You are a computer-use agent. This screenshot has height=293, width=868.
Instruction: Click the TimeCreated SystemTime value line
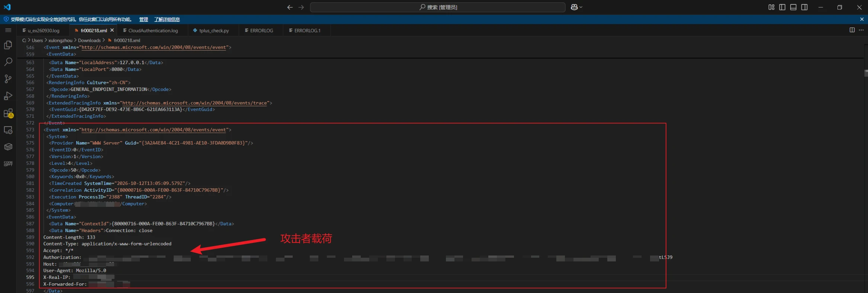point(120,183)
